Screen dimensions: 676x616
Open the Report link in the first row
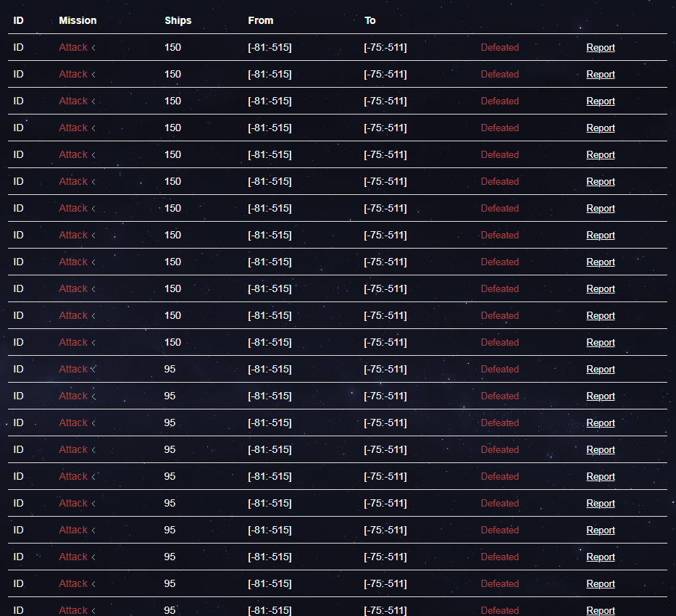pos(600,48)
